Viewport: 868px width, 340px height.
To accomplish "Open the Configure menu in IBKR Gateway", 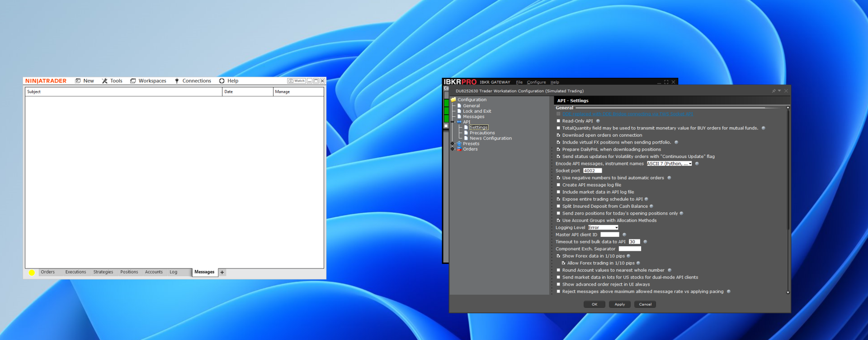I will pyautogui.click(x=536, y=82).
